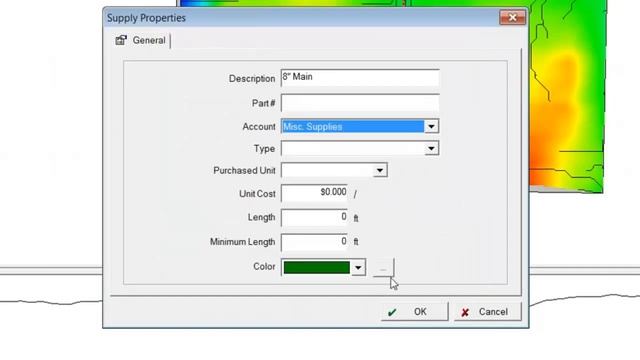Viewport: 640px width, 360px height.
Task: Click the Unit Cost label
Action: 257,194
